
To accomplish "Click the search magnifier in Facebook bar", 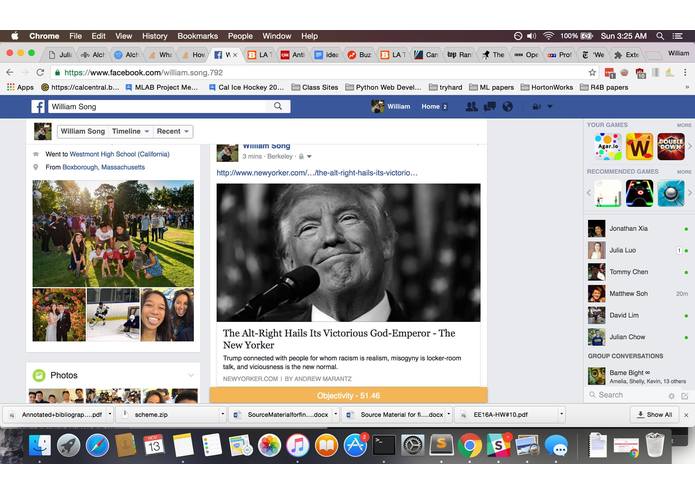I will [x=278, y=106].
